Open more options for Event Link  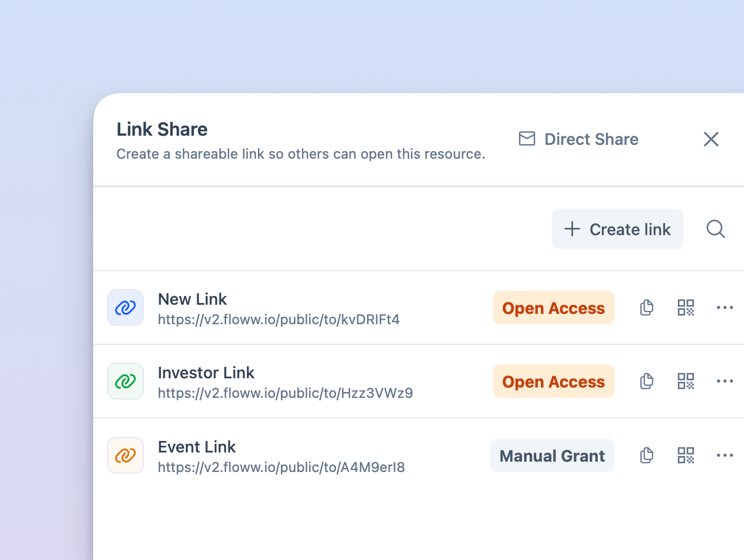725,455
